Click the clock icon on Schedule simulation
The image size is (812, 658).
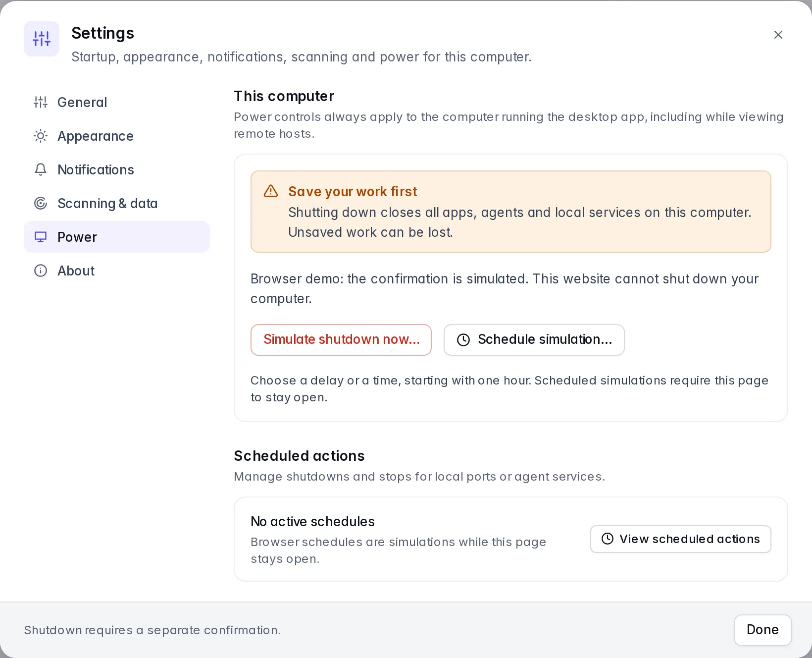tap(463, 340)
